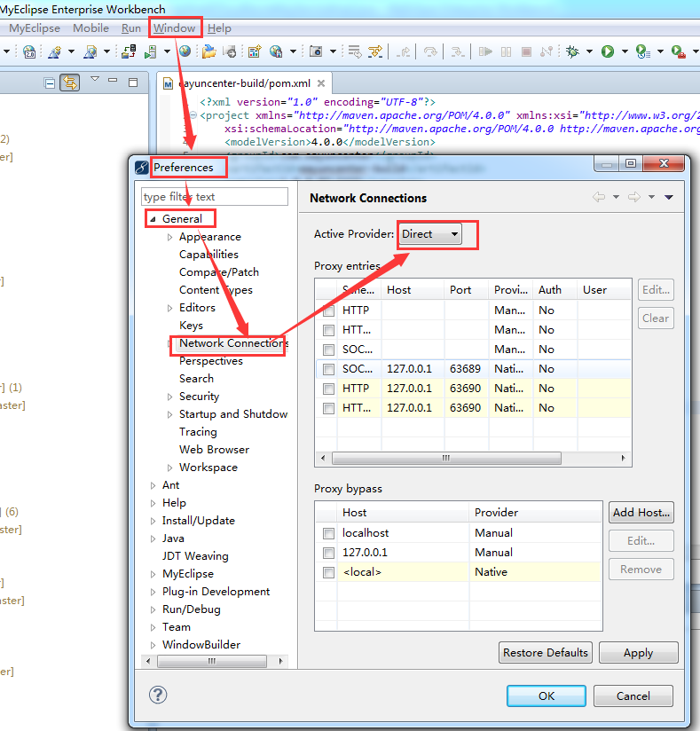Check the Native HTTP entry with port 63690
700x731 pixels.
329,389
